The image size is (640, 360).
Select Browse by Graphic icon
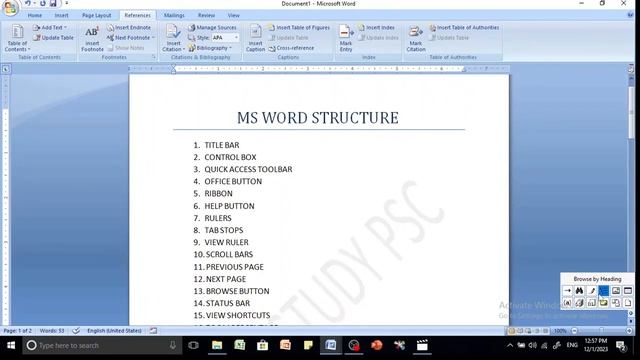[x=616, y=291]
